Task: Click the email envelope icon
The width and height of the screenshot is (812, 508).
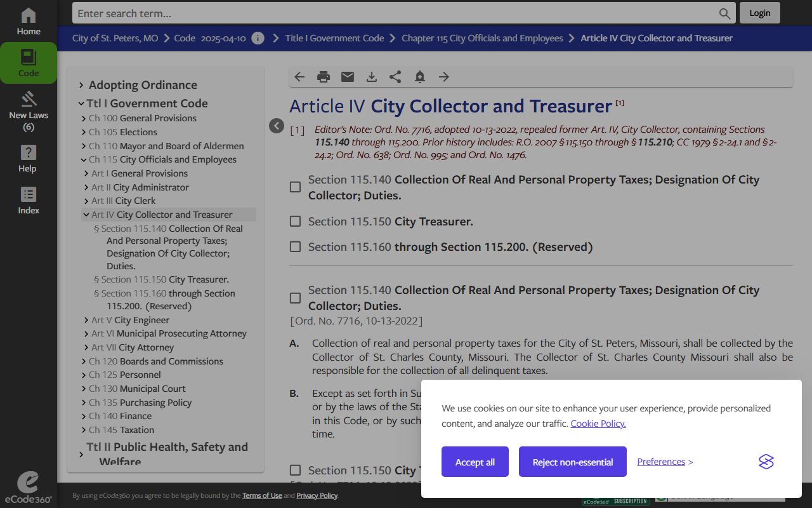Action: 348,77
